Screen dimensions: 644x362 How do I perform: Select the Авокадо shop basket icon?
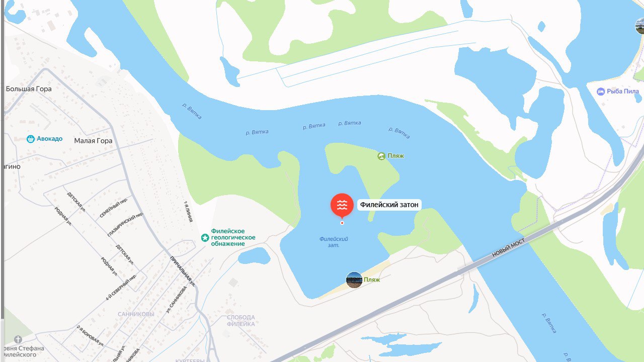(x=31, y=139)
